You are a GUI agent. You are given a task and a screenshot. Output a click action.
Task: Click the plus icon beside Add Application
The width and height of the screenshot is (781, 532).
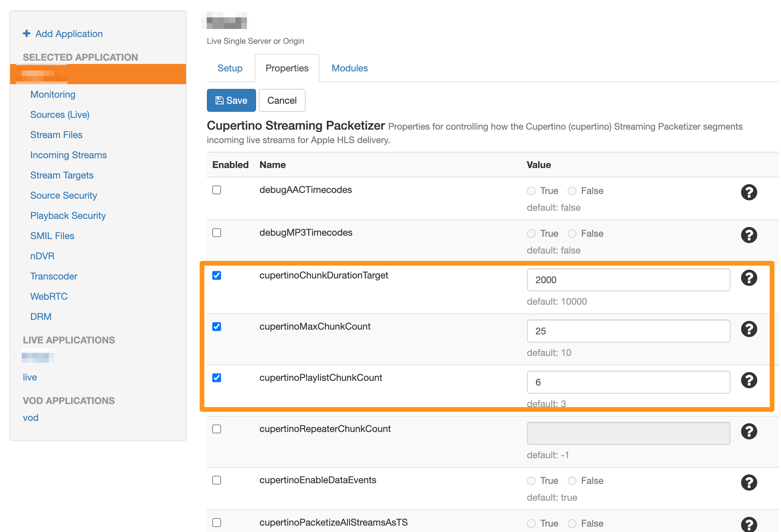tap(27, 33)
